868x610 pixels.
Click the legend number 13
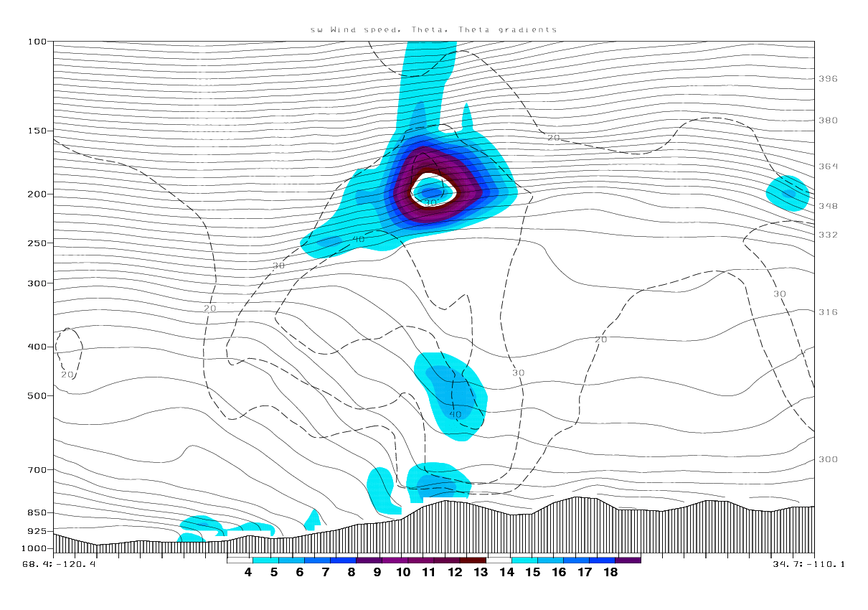[x=481, y=573]
